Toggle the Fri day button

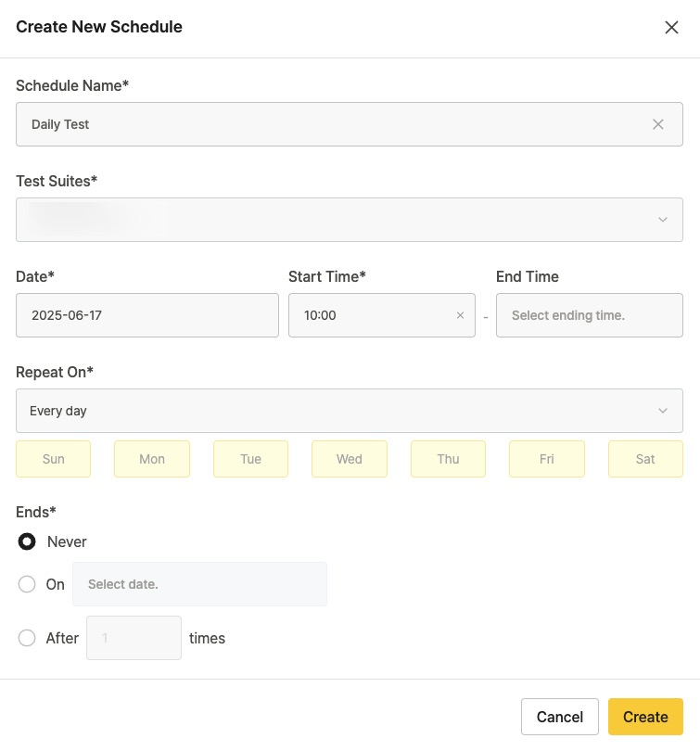[547, 459]
